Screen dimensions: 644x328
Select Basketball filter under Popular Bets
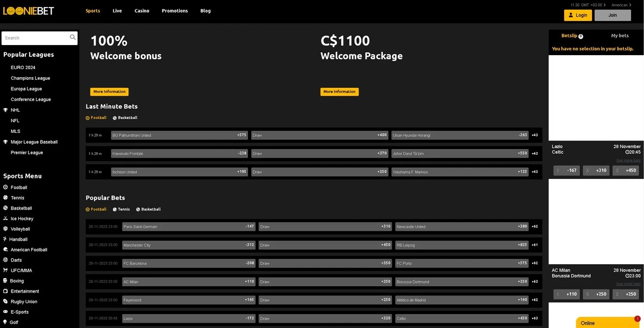coord(148,209)
